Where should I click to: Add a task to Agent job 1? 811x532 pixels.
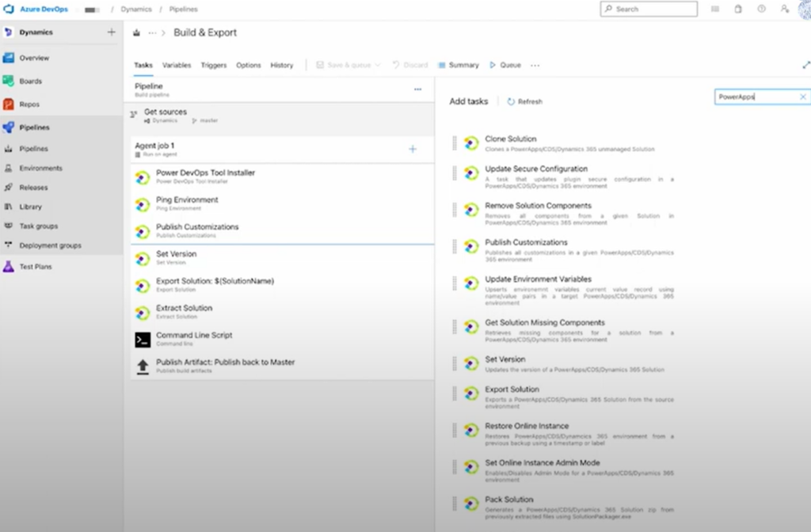[412, 149]
